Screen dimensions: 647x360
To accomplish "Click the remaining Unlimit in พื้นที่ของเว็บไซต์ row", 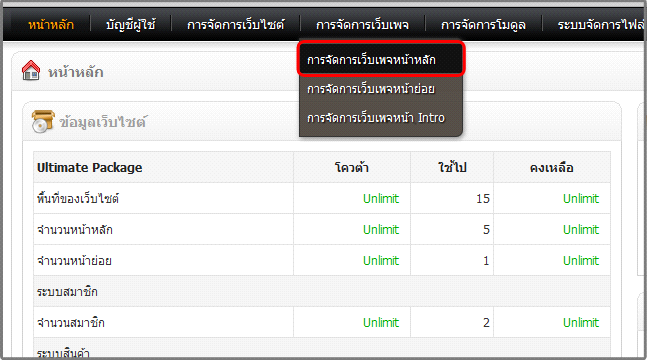I will [x=581, y=199].
